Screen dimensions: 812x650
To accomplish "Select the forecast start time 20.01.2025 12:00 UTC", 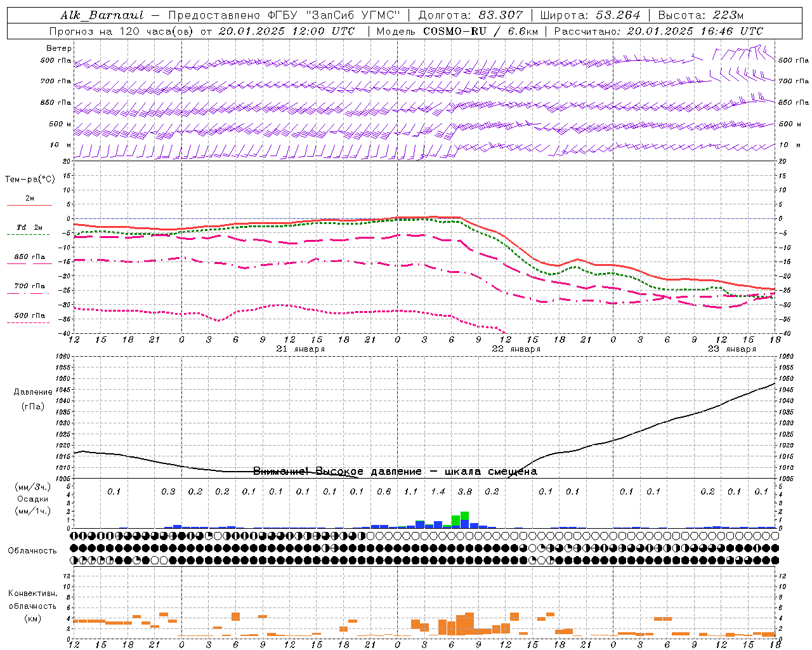I will [x=287, y=30].
